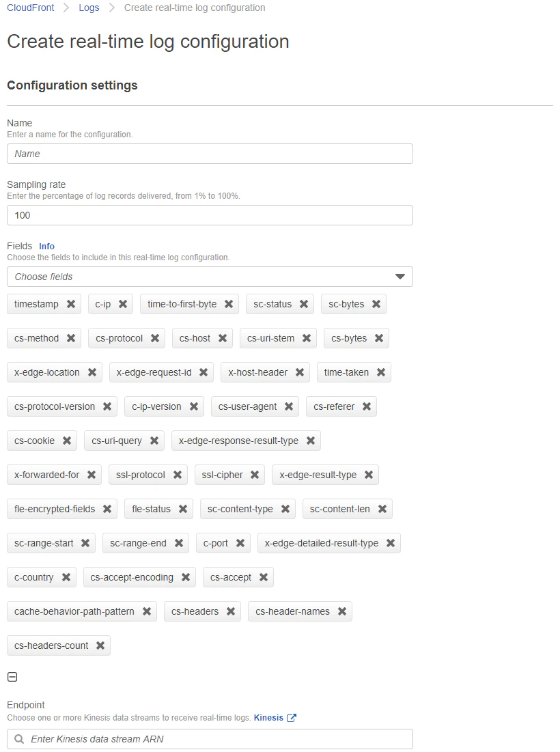This screenshot has height=752, width=560.
Task: Click the Info link next to Fields
Action: tap(46, 247)
